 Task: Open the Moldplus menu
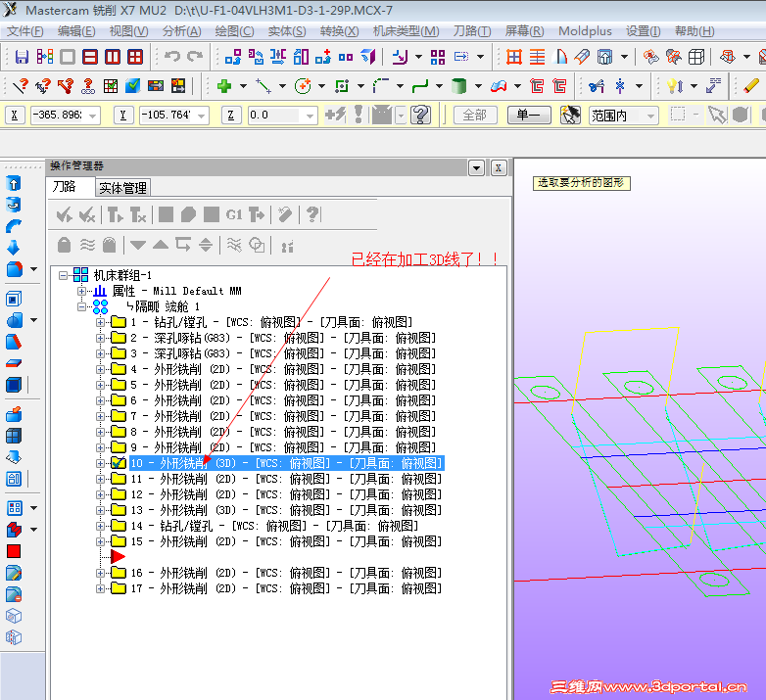coord(585,31)
